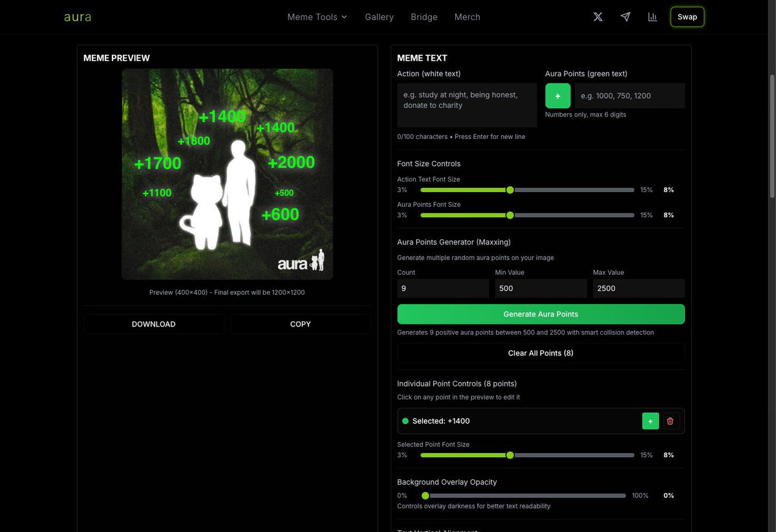
Task: Select the +2000 point in preview
Action: [291, 162]
